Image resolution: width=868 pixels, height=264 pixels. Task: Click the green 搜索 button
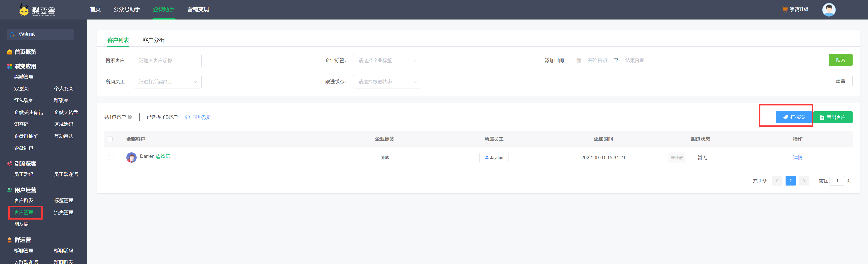[x=840, y=60]
